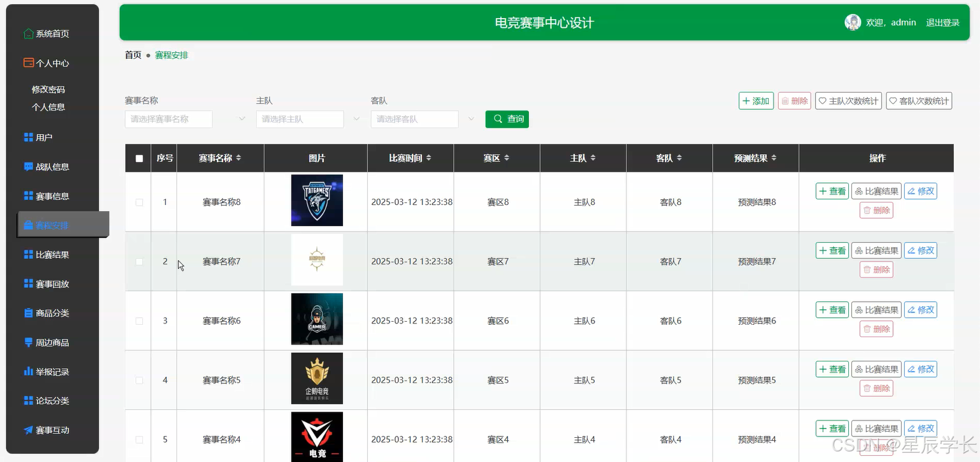Click the 论坛分类 grid icon
Screen dimensions: 980x462
(x=29, y=401)
